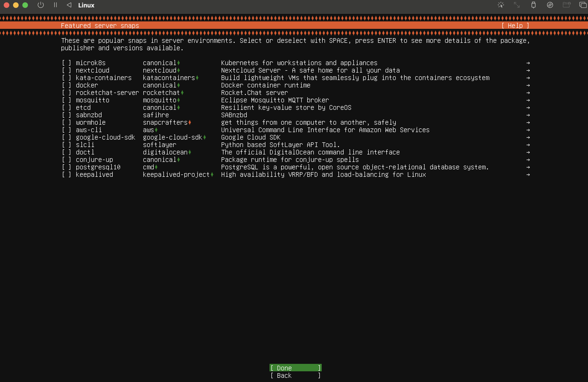Toggle the doctl snap checkbox

pyautogui.click(x=67, y=152)
